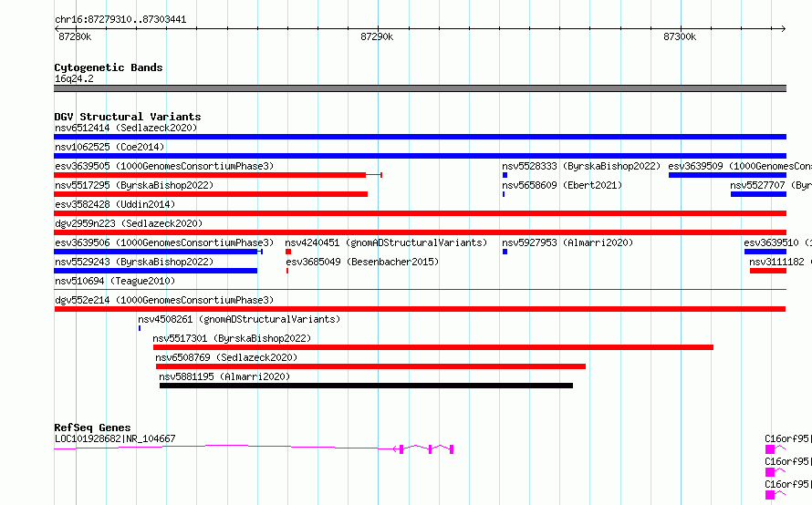The height and width of the screenshot is (505, 812).
Task: Open the nsv5517295 (ByrskaBishop2022) red bar
Action: coord(211,194)
